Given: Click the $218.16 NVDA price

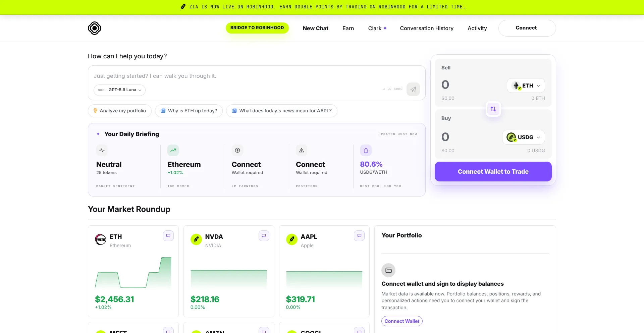Looking at the screenshot, I should 205,299.
